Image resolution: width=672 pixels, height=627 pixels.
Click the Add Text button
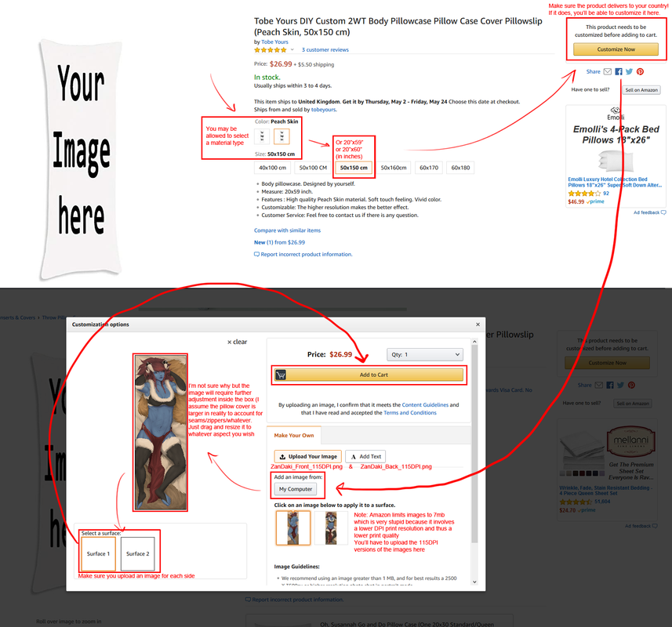pos(365,457)
